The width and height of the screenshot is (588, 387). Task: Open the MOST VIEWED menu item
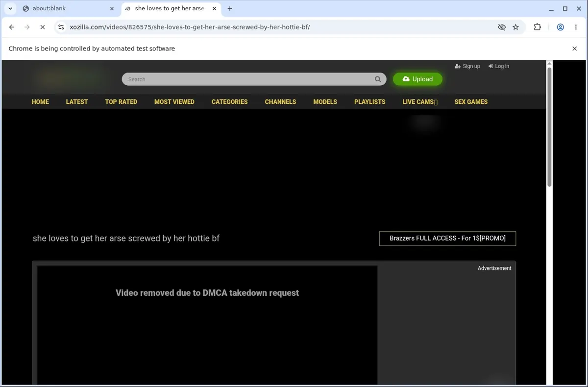tap(174, 102)
